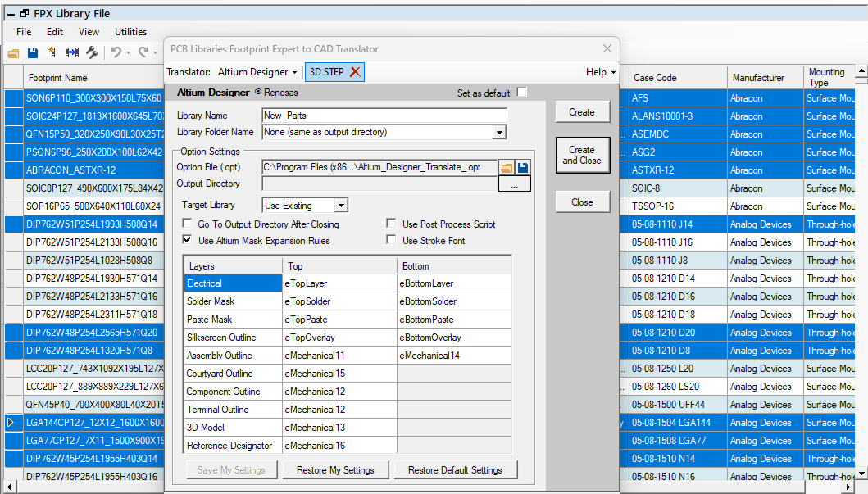This screenshot has height=494, width=868.
Task: Click into the Library Name field
Action: [384, 116]
